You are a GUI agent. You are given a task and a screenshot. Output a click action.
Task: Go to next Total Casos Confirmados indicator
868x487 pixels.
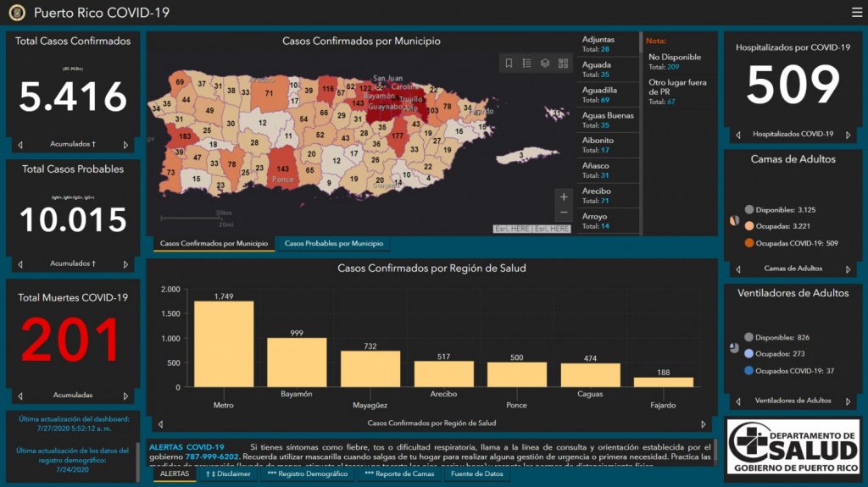(x=126, y=145)
